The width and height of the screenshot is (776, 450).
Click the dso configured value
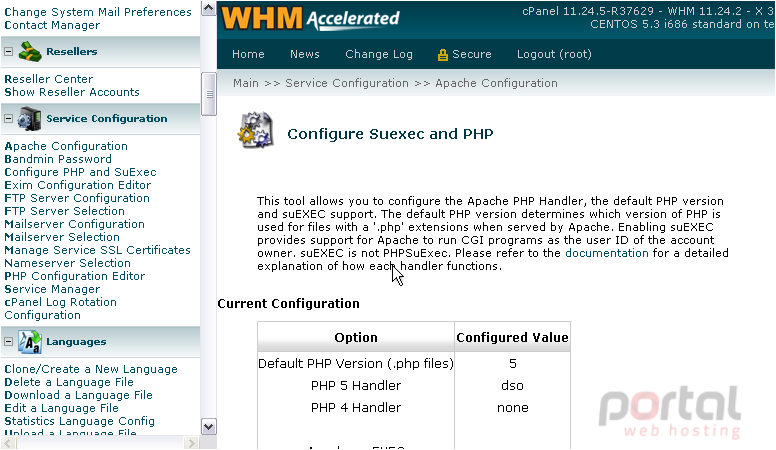coord(512,386)
